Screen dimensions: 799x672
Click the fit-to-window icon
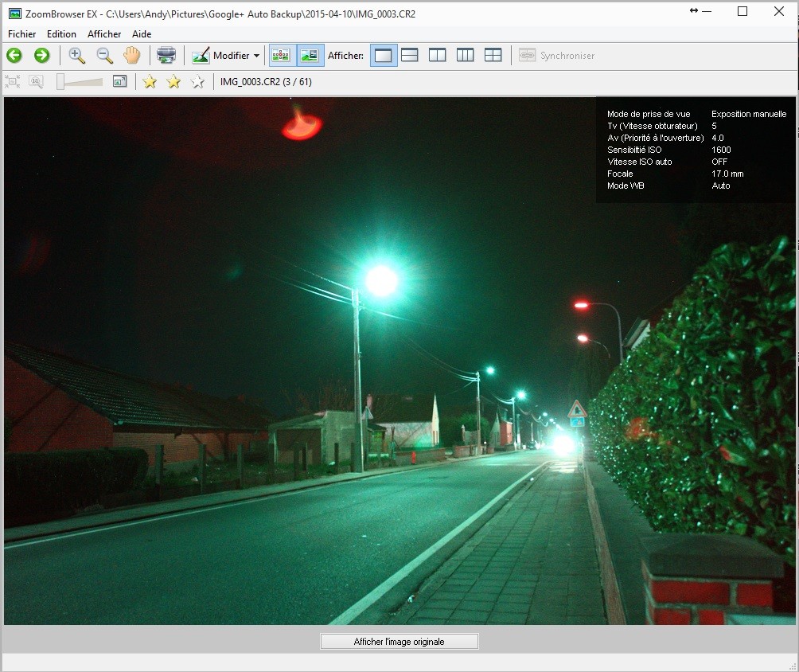[12, 81]
